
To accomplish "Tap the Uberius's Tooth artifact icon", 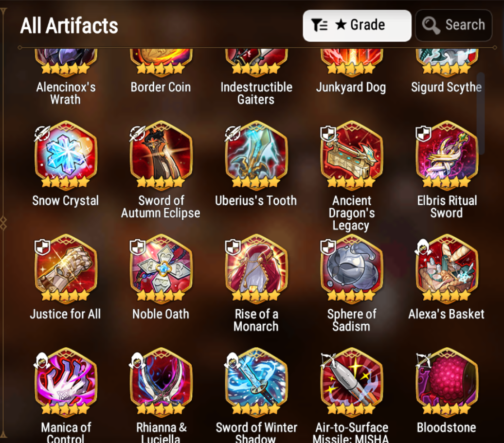I will pyautogui.click(x=256, y=154).
